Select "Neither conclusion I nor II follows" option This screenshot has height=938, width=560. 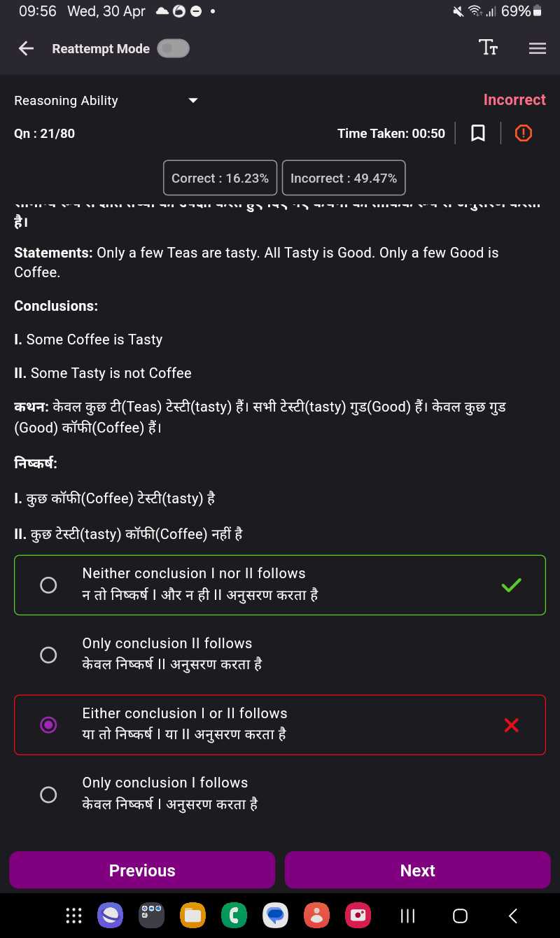click(x=280, y=585)
